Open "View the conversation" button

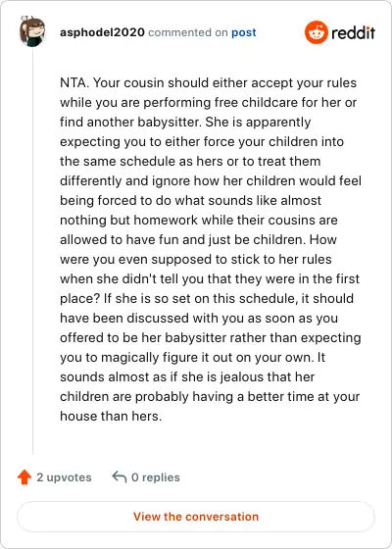(x=196, y=517)
